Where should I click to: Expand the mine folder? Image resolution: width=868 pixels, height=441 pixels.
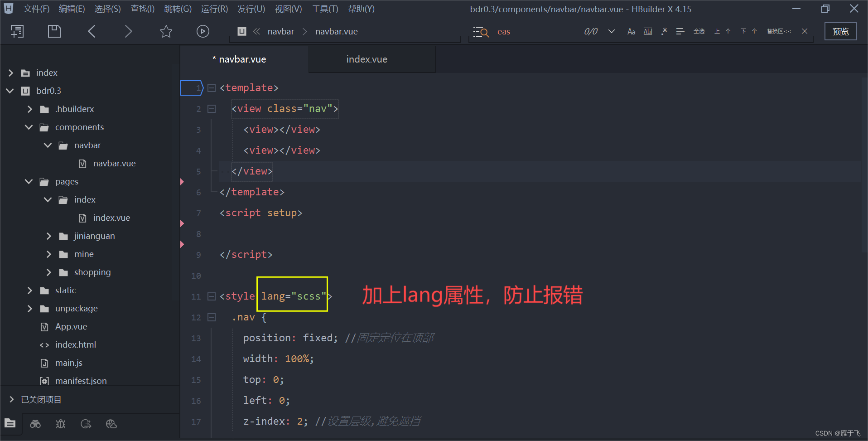[49, 254]
